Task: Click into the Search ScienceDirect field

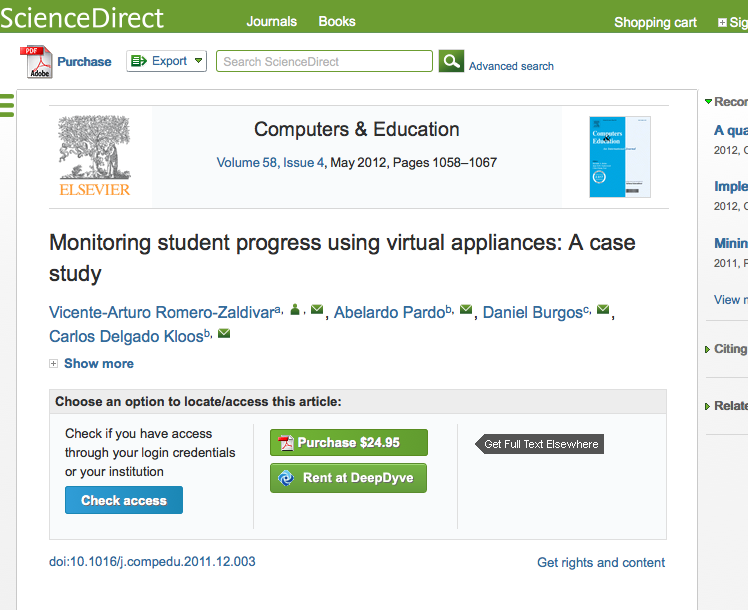Action: [324, 61]
